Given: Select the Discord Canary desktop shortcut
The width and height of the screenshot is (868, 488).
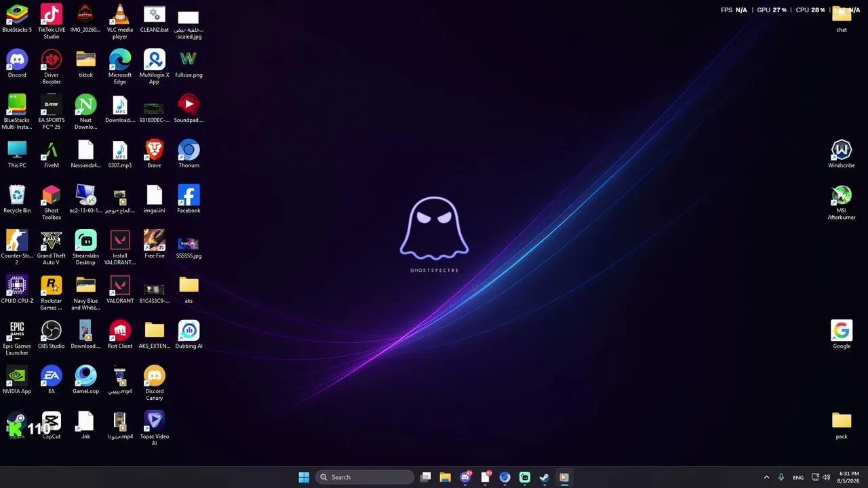Looking at the screenshot, I should pos(155,384).
